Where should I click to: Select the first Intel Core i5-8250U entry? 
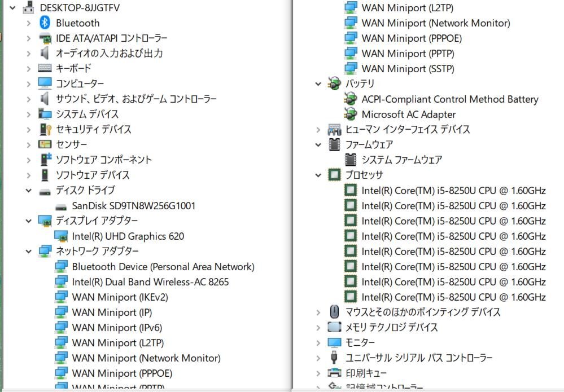point(453,191)
